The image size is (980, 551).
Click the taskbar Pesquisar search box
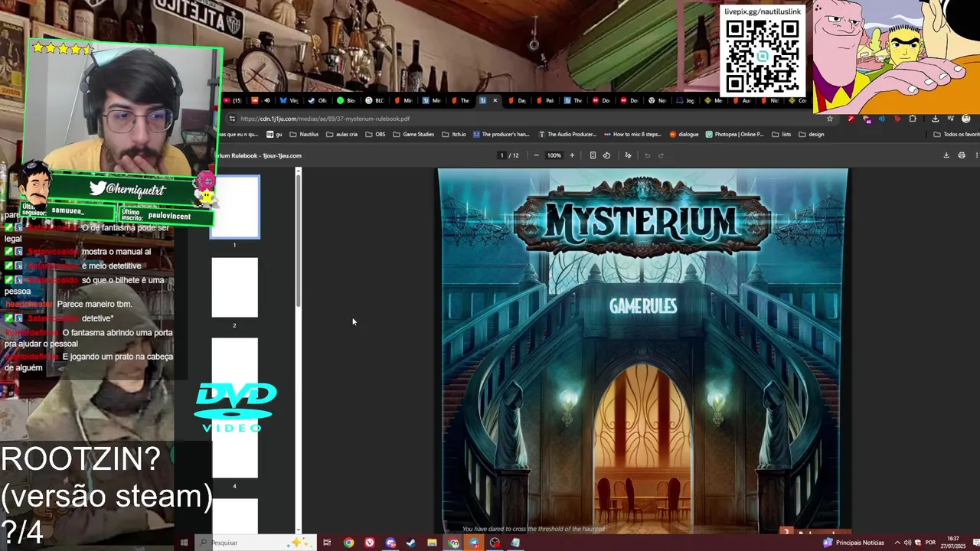tap(256, 543)
